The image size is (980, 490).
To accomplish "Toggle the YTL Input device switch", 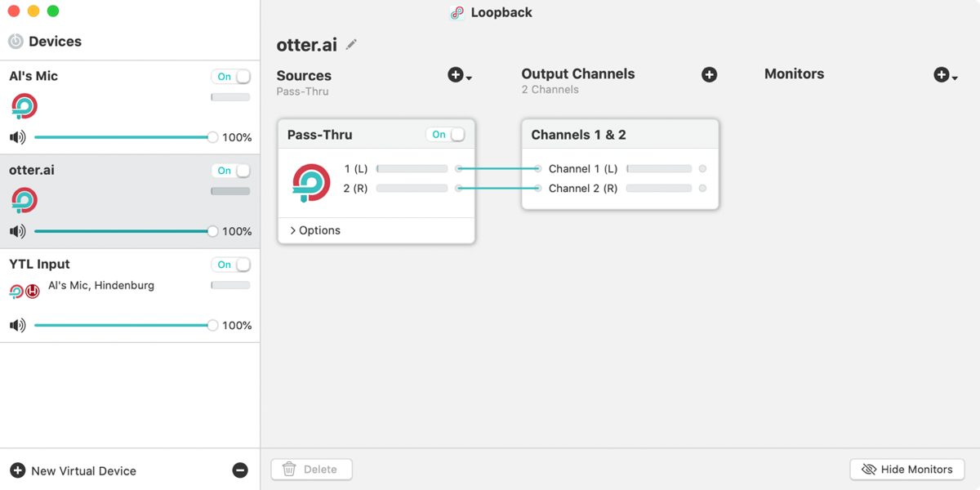I will point(231,265).
